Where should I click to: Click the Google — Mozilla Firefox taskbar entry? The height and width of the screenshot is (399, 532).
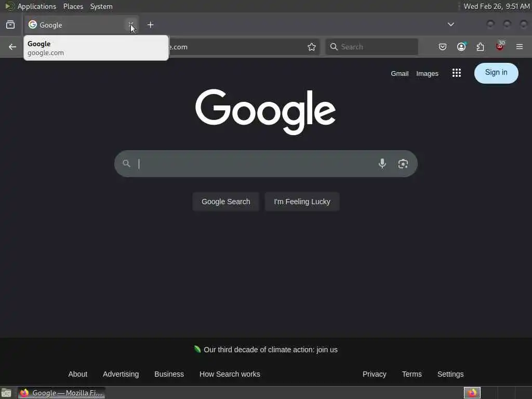tap(61, 393)
